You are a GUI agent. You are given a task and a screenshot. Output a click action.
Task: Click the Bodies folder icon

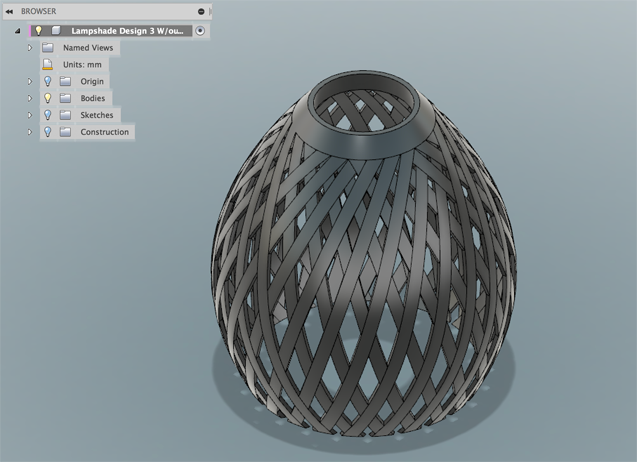click(x=65, y=98)
